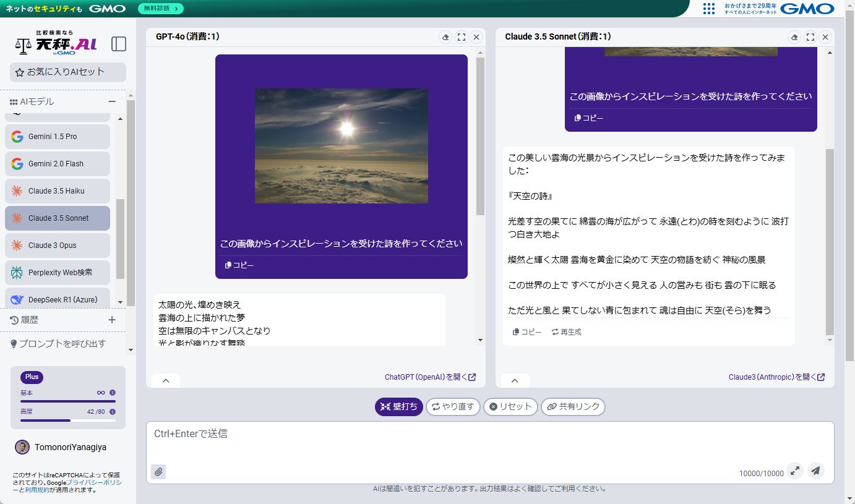Regenerate Claude's response with 再生成
The image size is (855, 504).
566,331
